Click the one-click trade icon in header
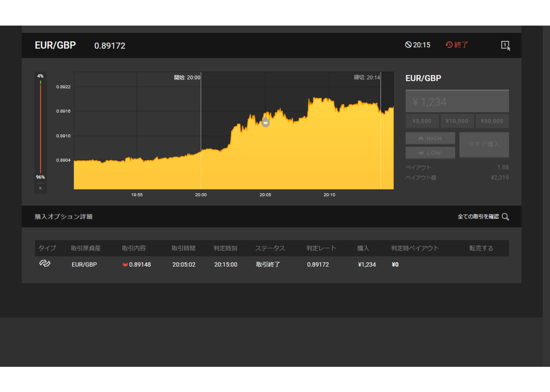The image size is (550, 392). coord(506,45)
